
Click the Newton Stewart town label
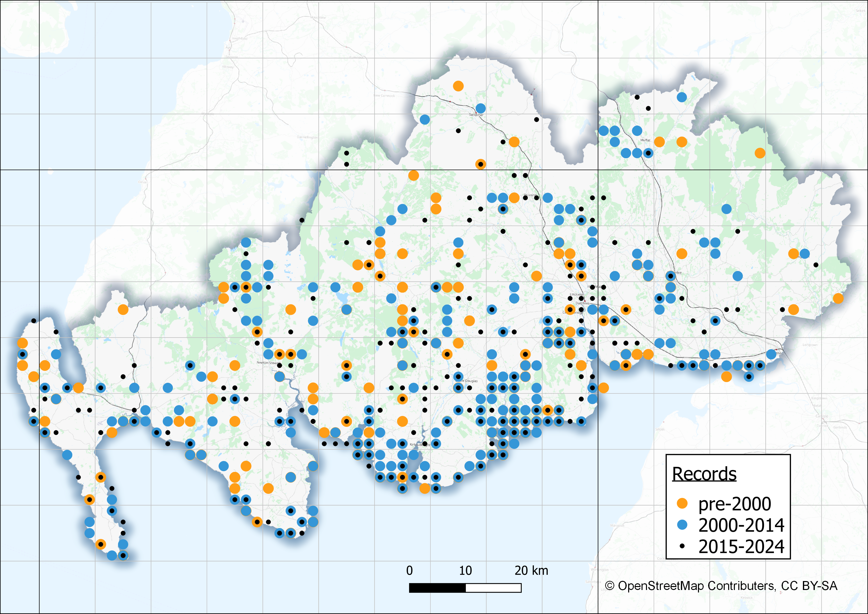268,362
